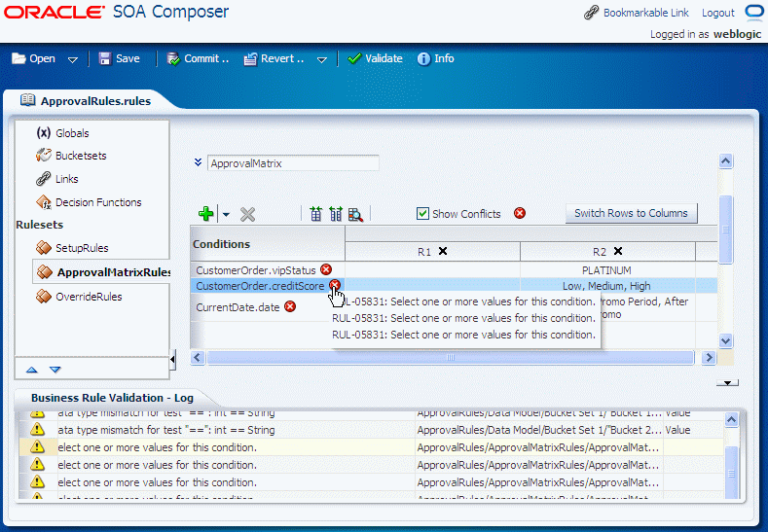Open Bucketsets in the left panel
Image resolution: width=768 pixels, height=532 pixels.
click(81, 156)
